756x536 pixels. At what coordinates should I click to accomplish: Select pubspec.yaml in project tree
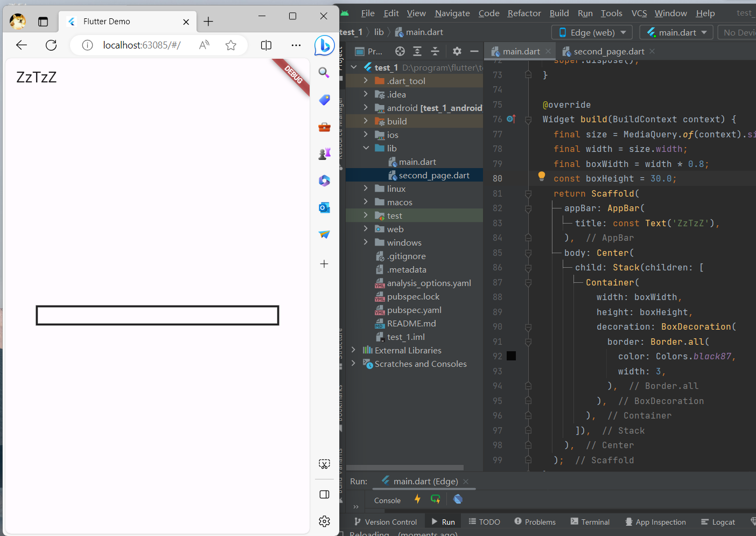click(414, 310)
